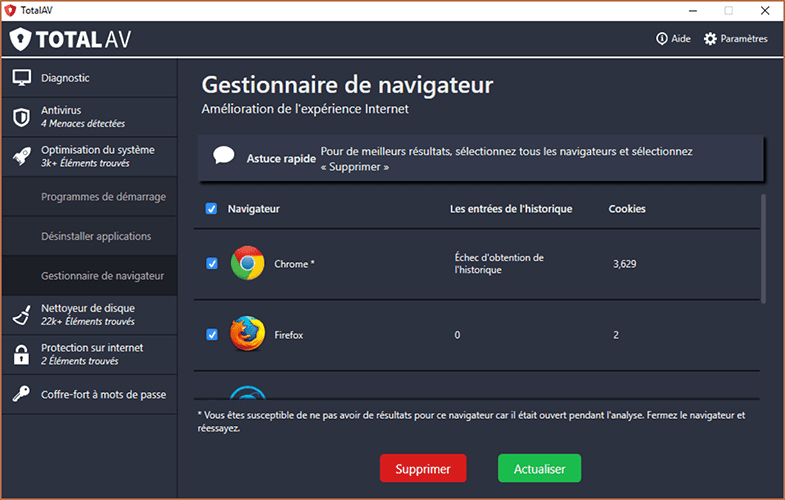
Task: Close the TotalAV window
Action: coord(765,11)
